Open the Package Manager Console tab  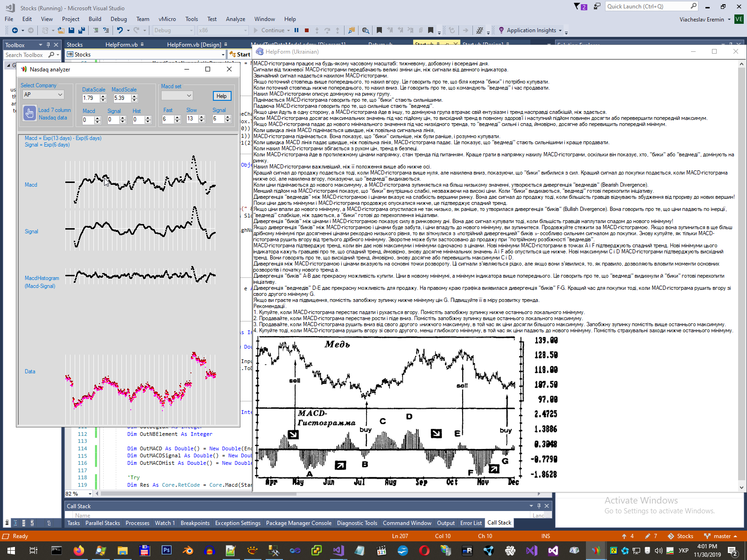click(299, 523)
